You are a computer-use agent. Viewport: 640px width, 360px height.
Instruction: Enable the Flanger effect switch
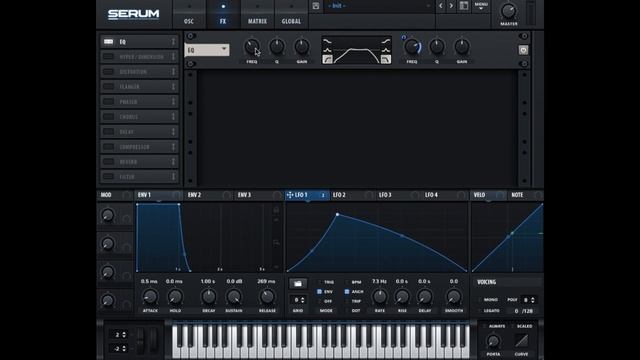(x=109, y=87)
